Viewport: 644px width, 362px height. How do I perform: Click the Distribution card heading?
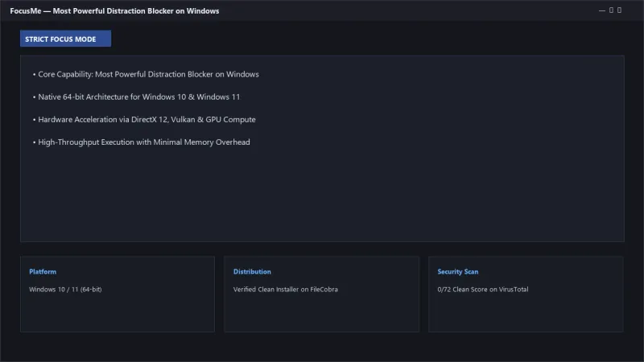pos(252,272)
